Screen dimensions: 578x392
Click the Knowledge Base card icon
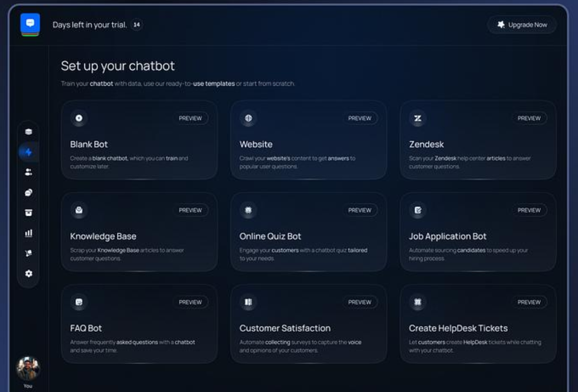(x=79, y=210)
